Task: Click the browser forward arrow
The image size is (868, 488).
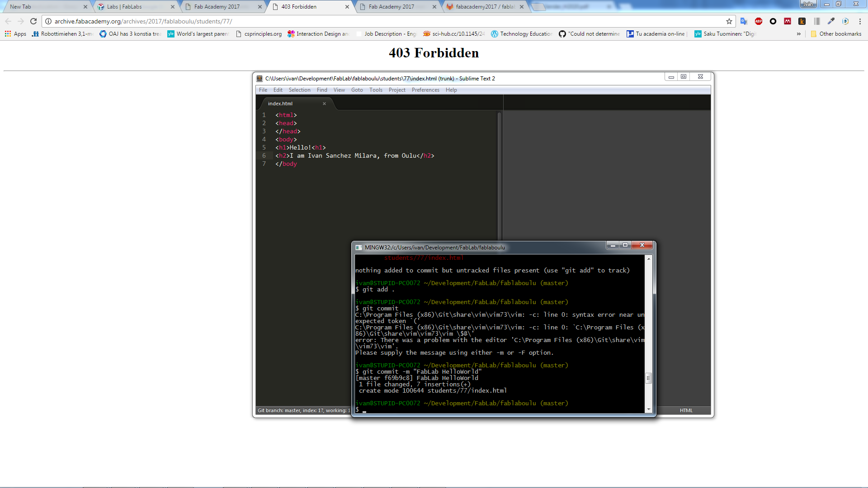Action: (x=21, y=21)
